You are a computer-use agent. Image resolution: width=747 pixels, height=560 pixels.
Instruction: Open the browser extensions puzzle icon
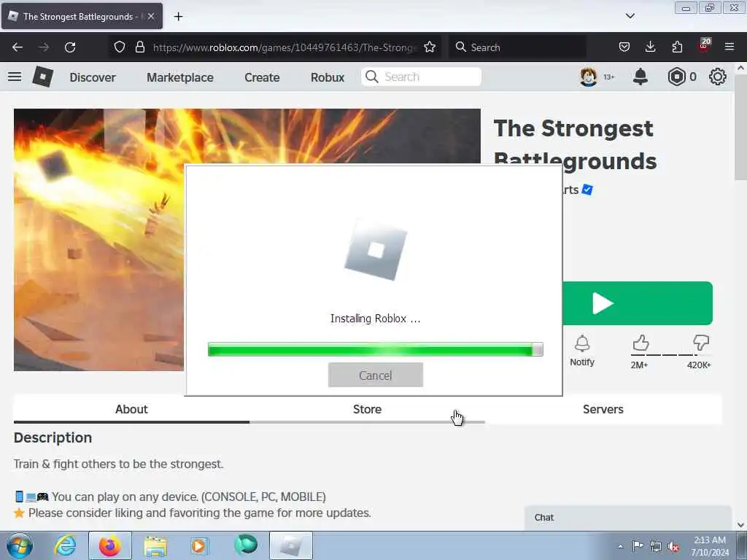677,47
